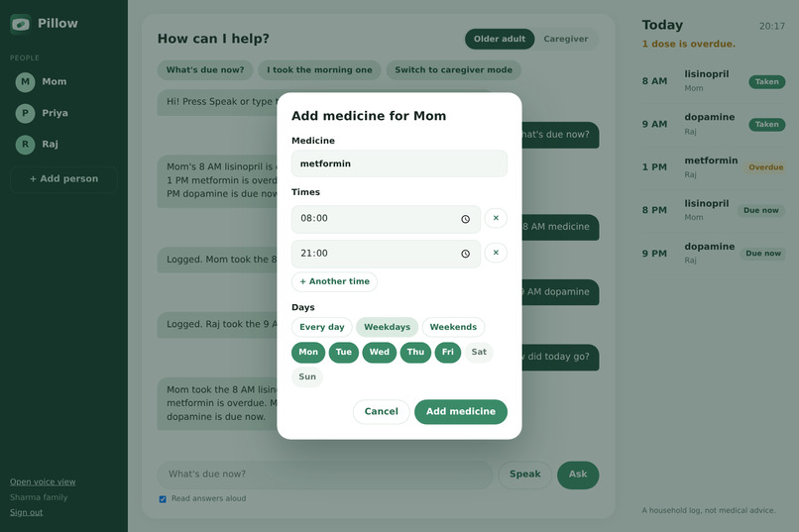This screenshot has width=799, height=532.
Task: Click the What's due now? message box
Action: click(x=325, y=475)
